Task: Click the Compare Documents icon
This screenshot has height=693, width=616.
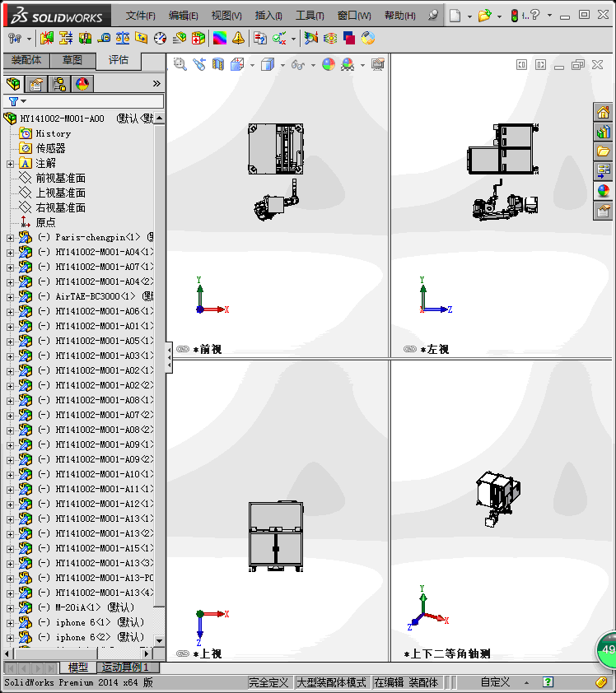Action: tap(260, 39)
